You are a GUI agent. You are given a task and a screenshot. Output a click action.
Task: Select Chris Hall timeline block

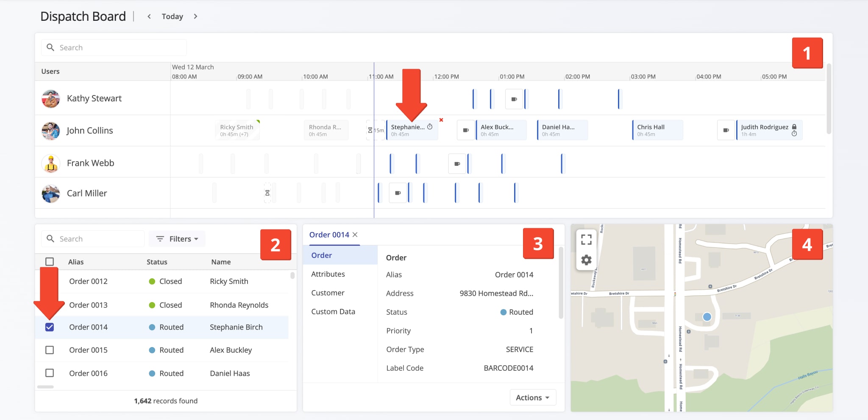pyautogui.click(x=657, y=130)
